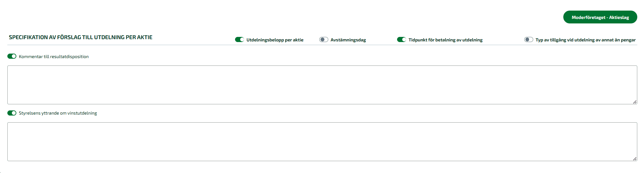Click the resize handle of the comment text area
The image size is (644, 173).
tap(635, 102)
